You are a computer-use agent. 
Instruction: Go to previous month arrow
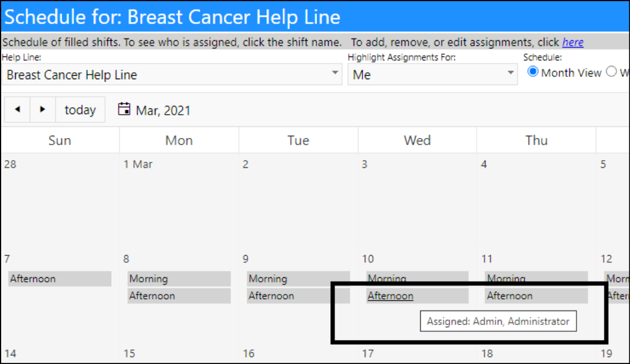click(17, 109)
